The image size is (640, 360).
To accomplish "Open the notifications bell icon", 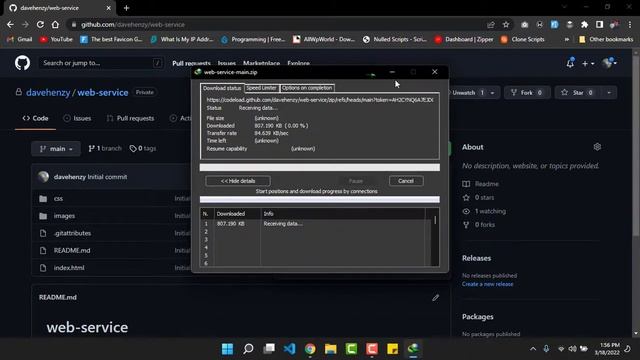I will (570, 63).
